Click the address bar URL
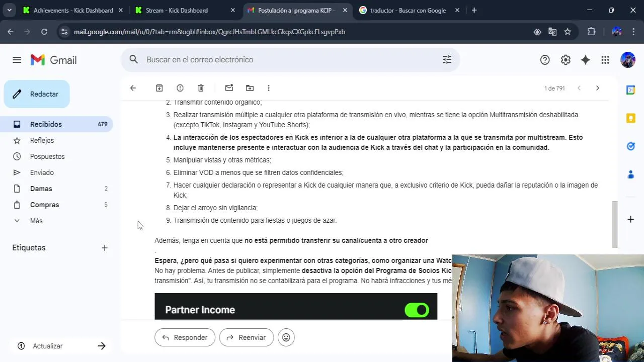The image size is (644, 362). (209, 32)
